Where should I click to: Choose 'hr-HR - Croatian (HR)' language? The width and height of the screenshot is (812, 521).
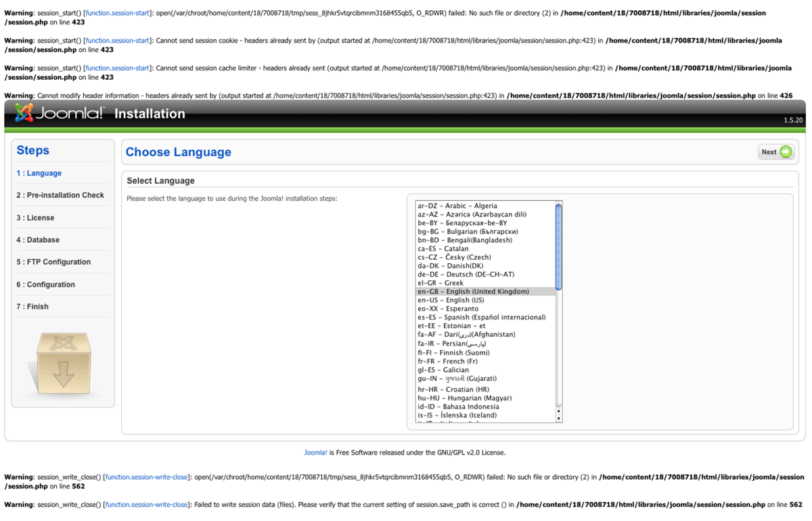(x=485, y=390)
